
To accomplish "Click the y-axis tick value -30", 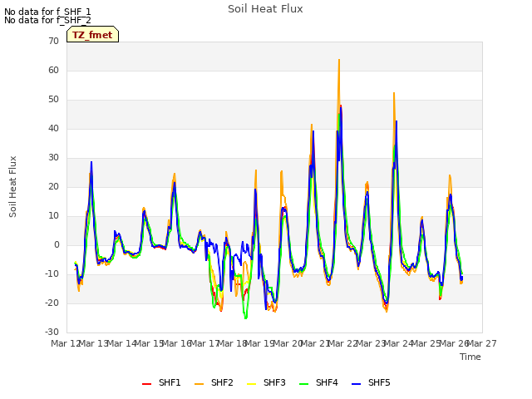I will pyautogui.click(x=52, y=332).
